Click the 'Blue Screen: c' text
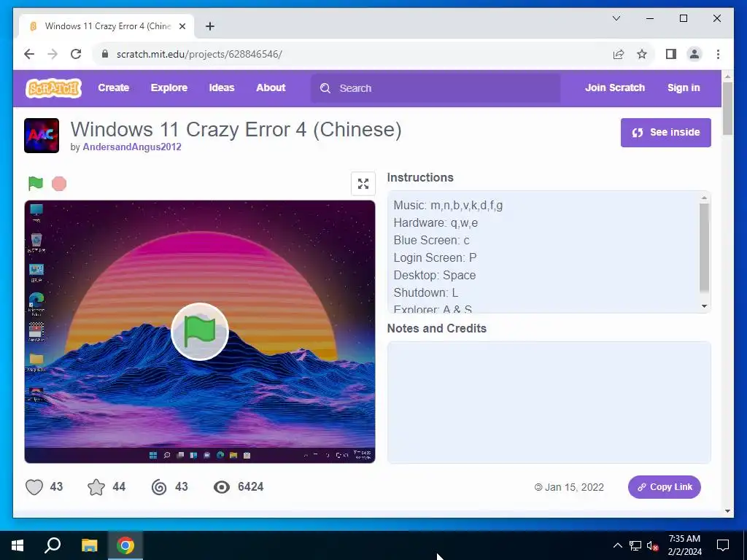Screen dimensions: 747x560 tap(431, 240)
